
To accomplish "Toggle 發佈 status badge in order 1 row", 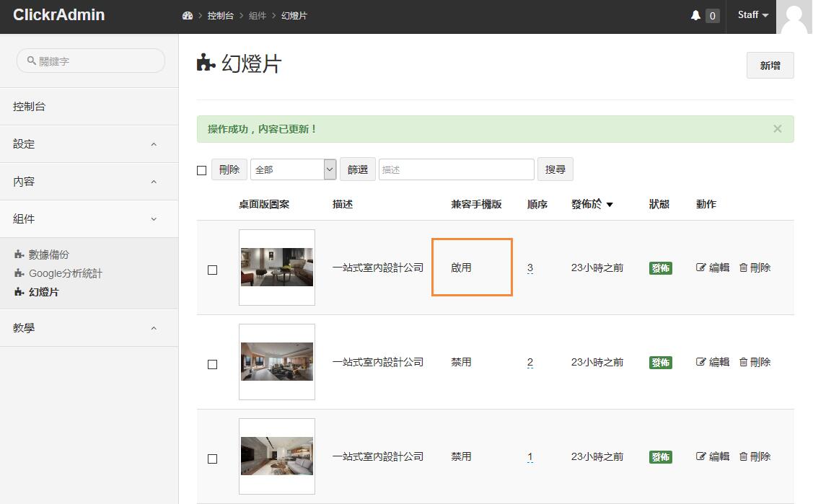I will pyautogui.click(x=661, y=457).
